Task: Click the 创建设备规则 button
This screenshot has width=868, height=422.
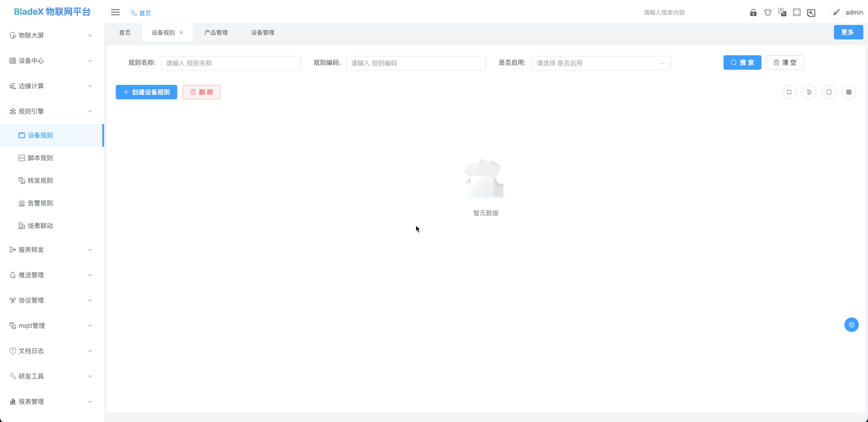Action: click(x=146, y=92)
